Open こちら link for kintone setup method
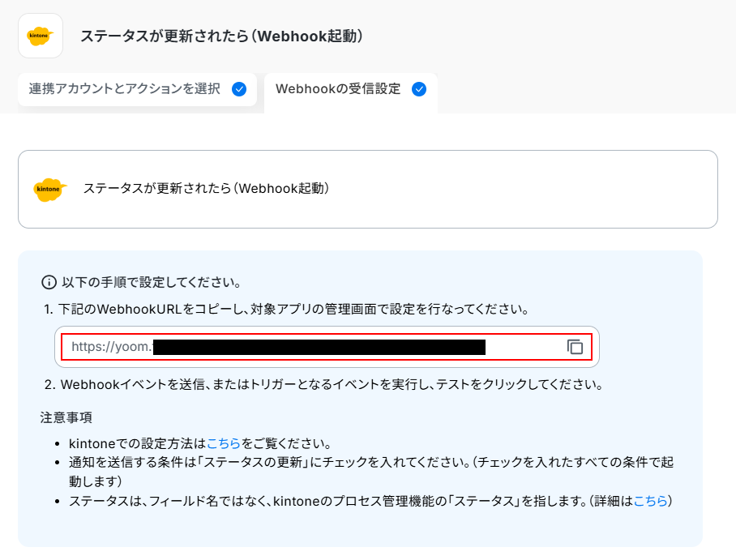736x560 pixels. click(x=224, y=443)
